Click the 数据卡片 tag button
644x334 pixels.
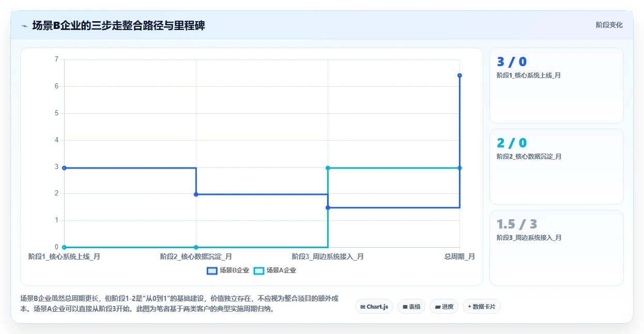click(x=482, y=307)
